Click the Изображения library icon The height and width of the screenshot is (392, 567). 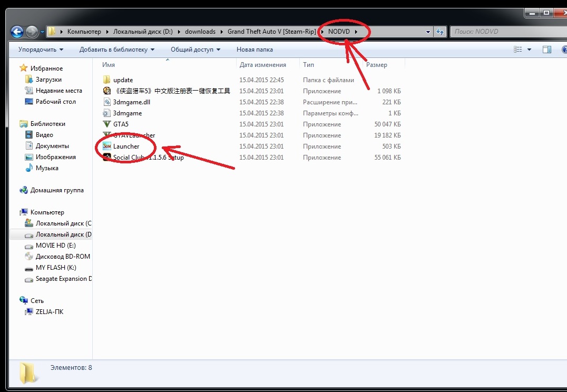coord(29,157)
